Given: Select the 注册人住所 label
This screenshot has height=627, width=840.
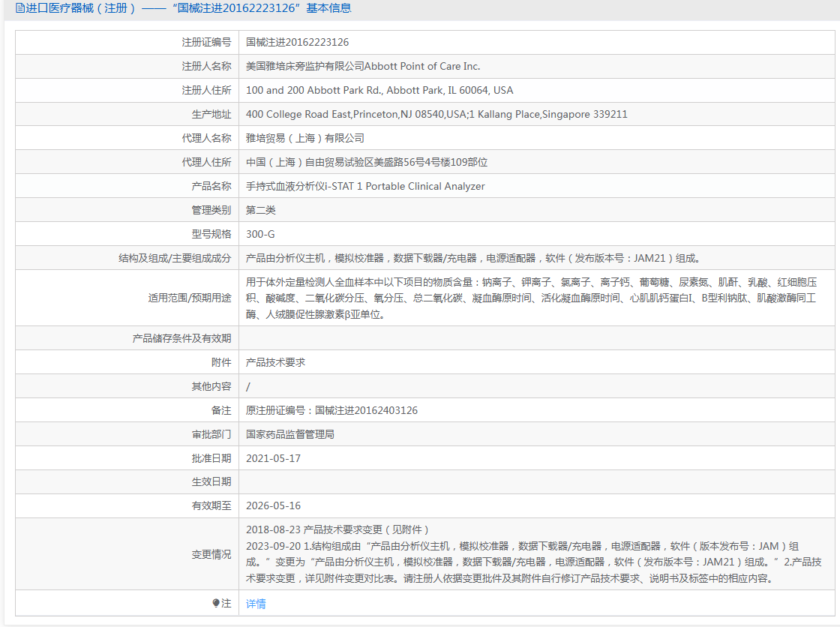Looking at the screenshot, I should pos(206,91).
